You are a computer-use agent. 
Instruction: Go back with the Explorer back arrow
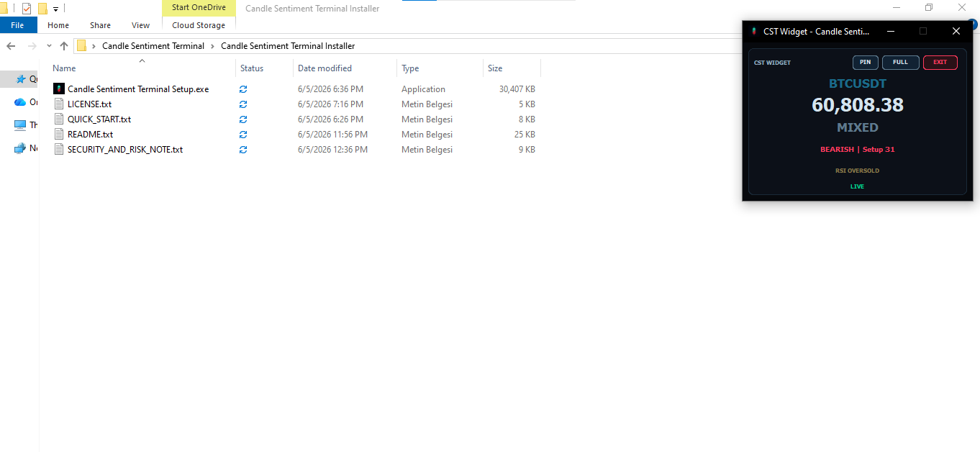[11, 46]
